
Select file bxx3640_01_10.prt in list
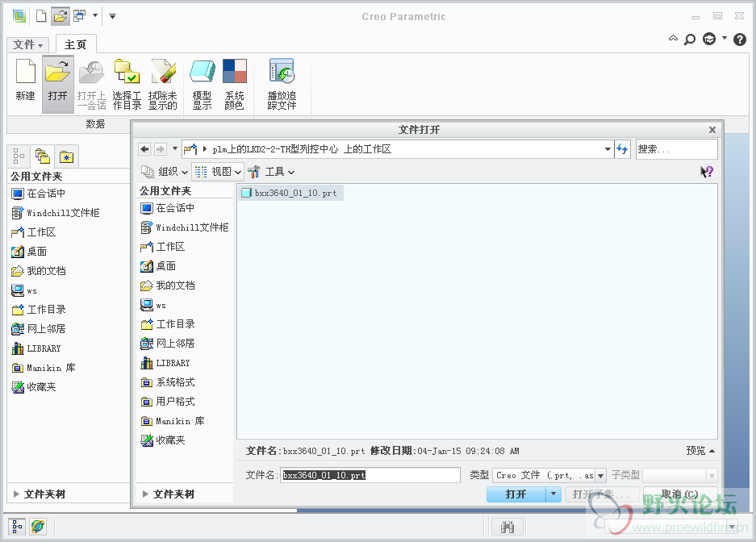pos(289,193)
